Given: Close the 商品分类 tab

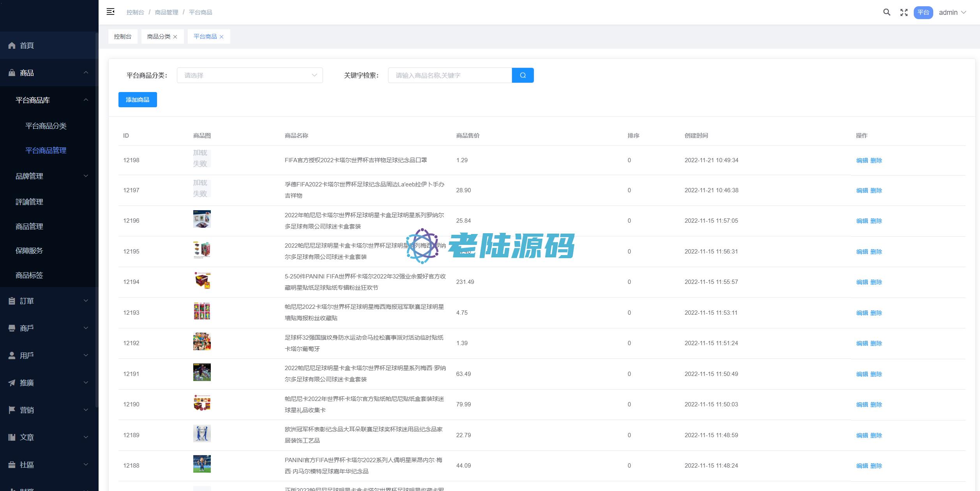Looking at the screenshot, I should click(175, 37).
